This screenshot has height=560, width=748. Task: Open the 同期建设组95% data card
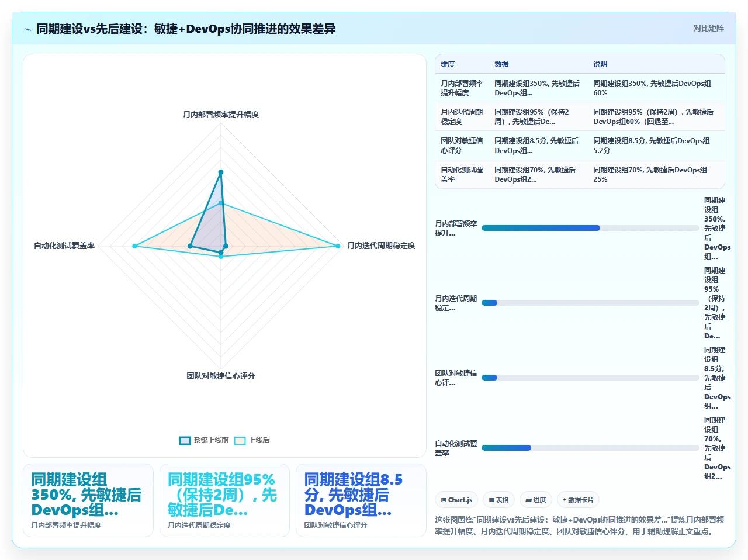[224, 500]
